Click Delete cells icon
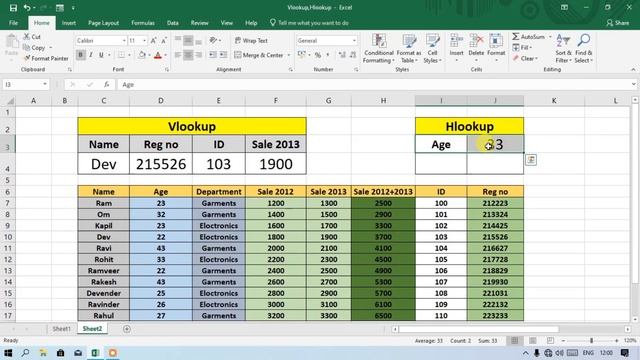This screenshot has height=360, width=640. pos(476,41)
